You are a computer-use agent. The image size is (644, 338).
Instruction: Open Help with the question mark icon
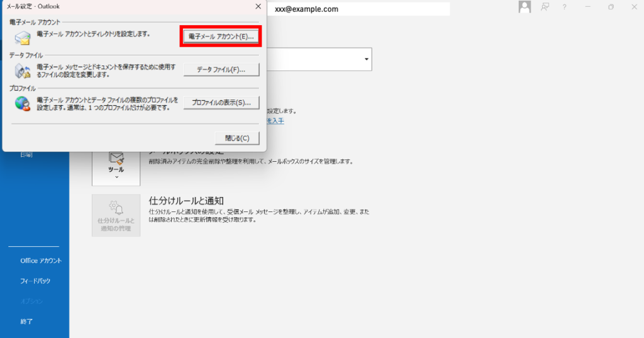pos(565,7)
